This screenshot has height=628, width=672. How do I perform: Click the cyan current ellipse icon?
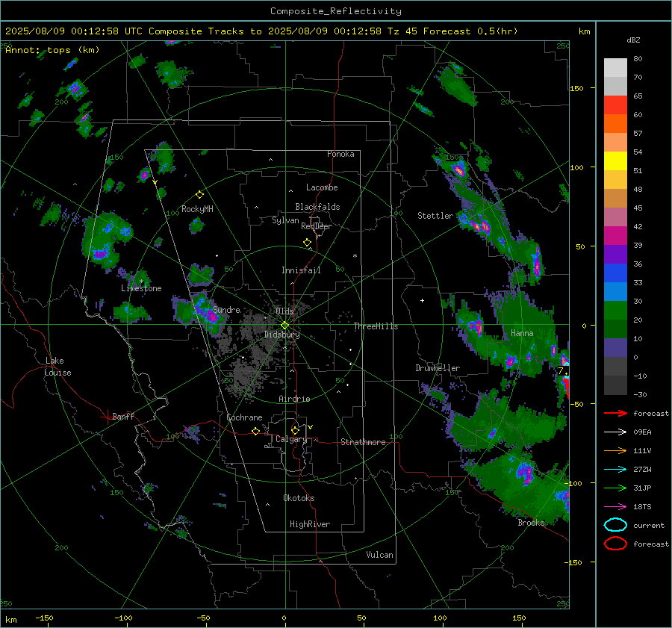pos(615,525)
